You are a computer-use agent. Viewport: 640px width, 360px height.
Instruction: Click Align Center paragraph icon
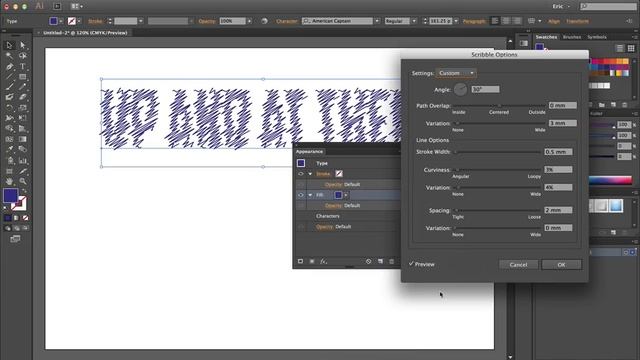pyautogui.click(x=506, y=21)
